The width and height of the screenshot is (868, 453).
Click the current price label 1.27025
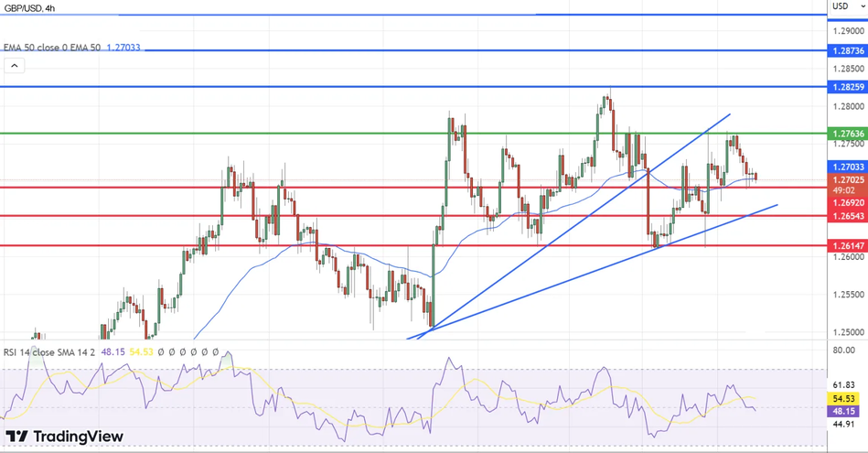click(848, 180)
